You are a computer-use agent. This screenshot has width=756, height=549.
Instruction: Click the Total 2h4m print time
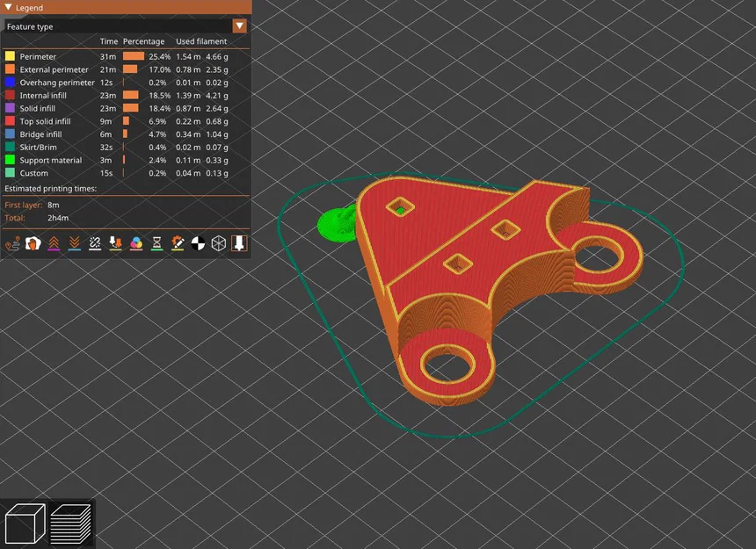coord(58,218)
